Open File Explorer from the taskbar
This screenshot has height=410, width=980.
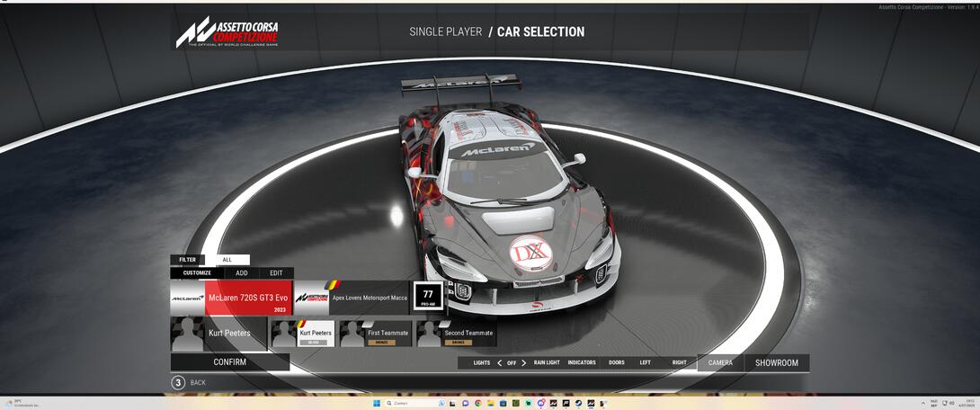tap(491, 404)
